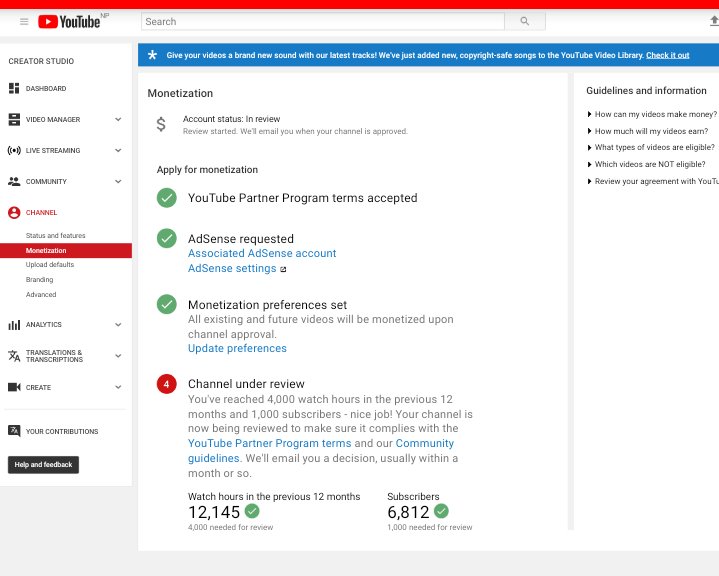Click Update preferences link
Screen dimensions: 719x576
(x=237, y=349)
